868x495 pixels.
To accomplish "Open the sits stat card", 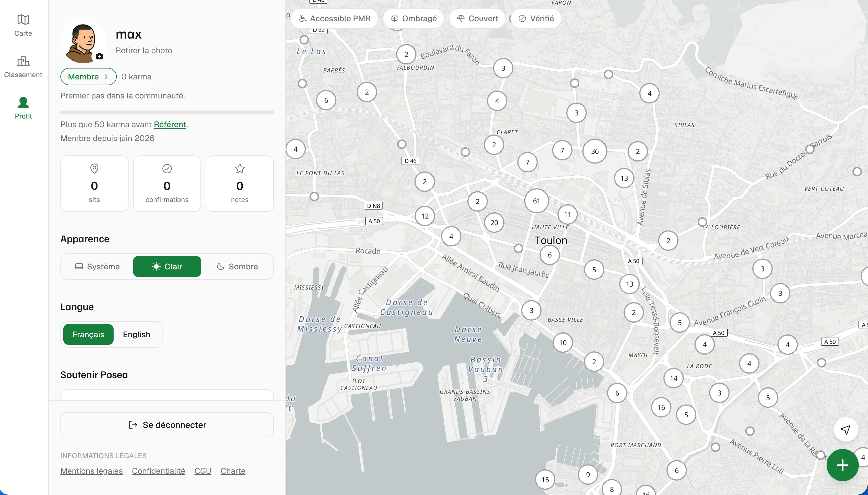I will (x=94, y=184).
